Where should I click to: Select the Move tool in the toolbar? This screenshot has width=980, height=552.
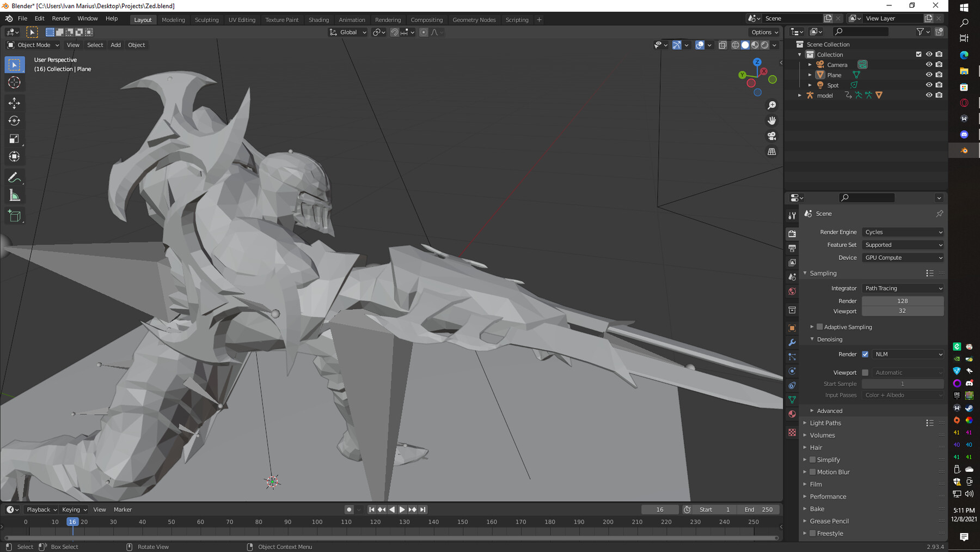tap(15, 103)
